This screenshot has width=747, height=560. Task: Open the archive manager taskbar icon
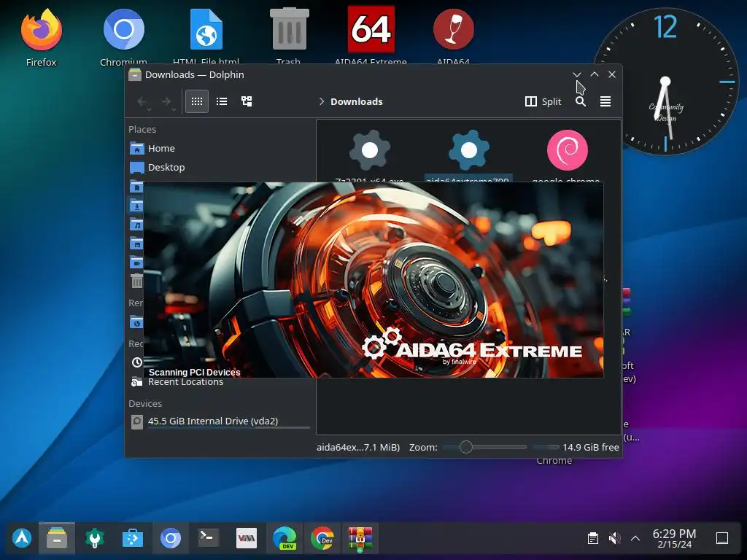pos(360,539)
